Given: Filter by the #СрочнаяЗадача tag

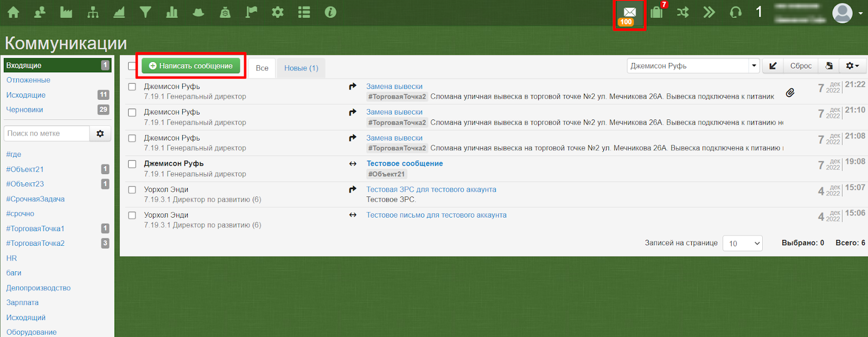Looking at the screenshot, I should 35,199.
